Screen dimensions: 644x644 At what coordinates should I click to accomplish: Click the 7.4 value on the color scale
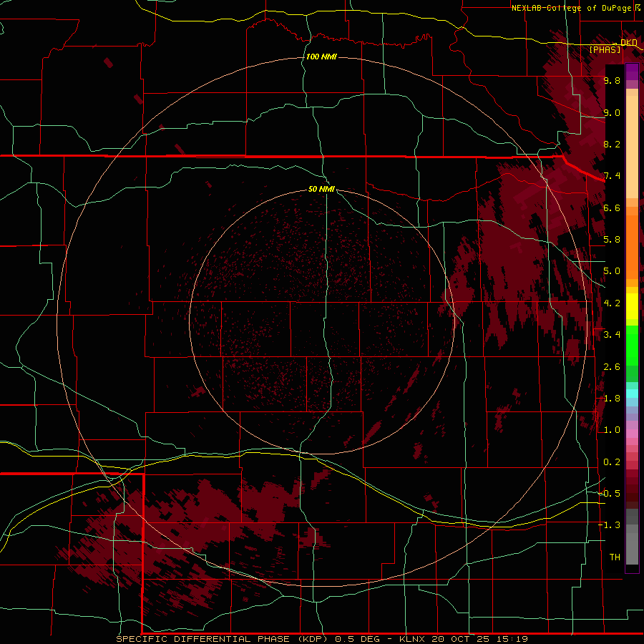(x=612, y=176)
